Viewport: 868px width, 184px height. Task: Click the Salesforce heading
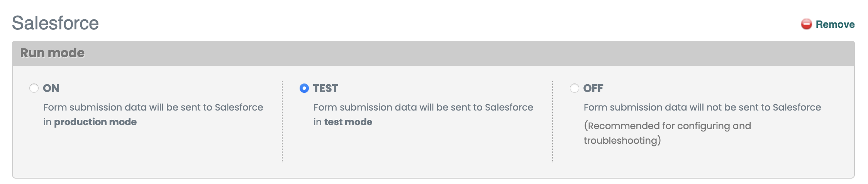click(x=55, y=23)
